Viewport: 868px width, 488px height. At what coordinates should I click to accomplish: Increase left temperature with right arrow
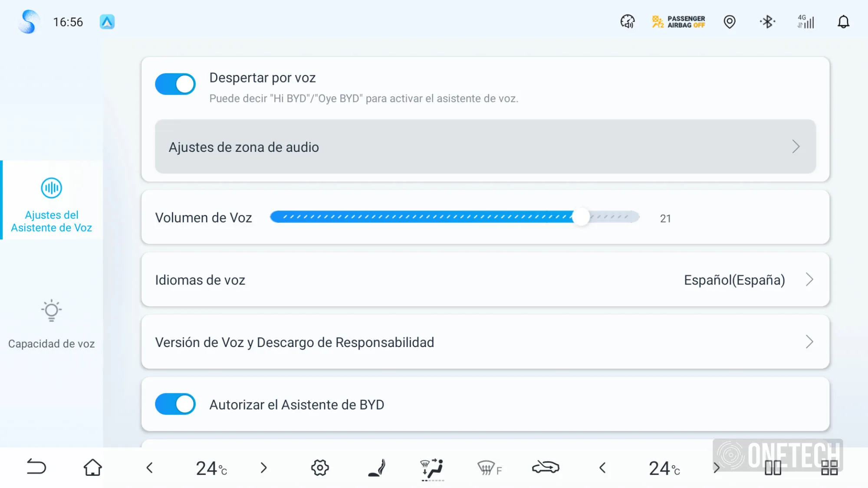click(x=263, y=468)
